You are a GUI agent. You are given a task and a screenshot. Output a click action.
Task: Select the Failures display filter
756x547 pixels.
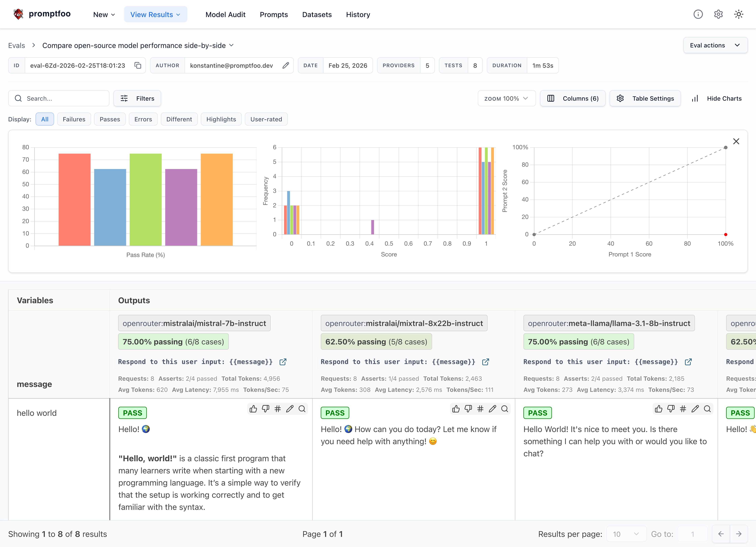click(x=74, y=119)
